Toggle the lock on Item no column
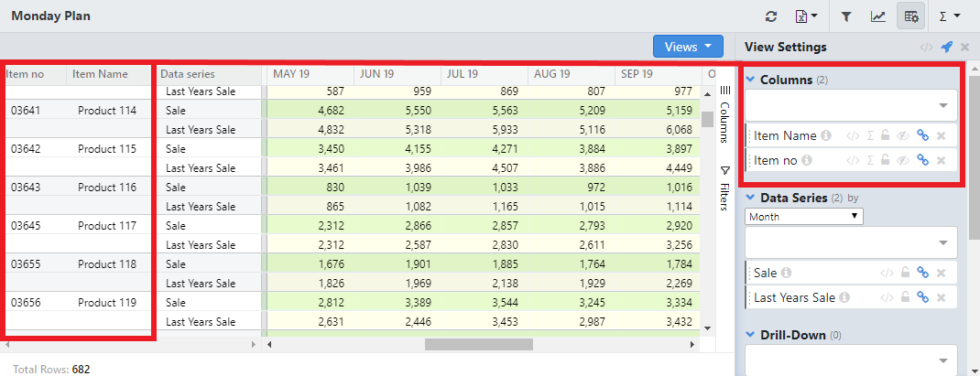The image size is (980, 376). pyautogui.click(x=885, y=160)
